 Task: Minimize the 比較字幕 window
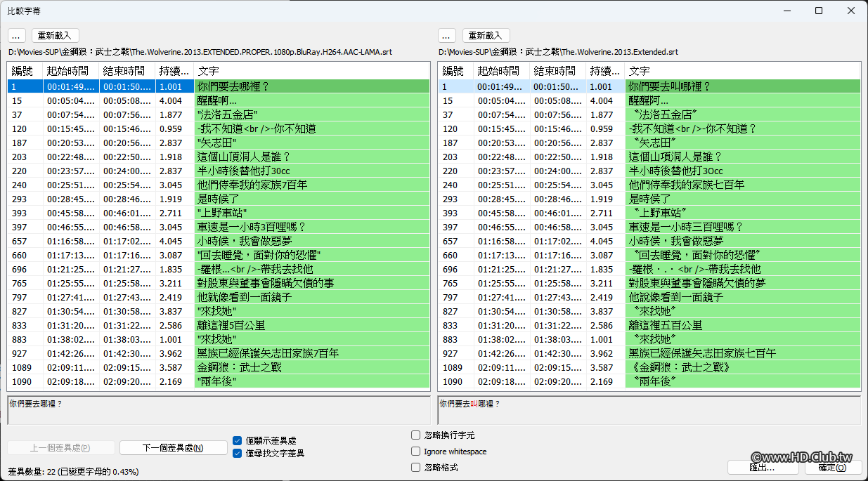pos(786,11)
